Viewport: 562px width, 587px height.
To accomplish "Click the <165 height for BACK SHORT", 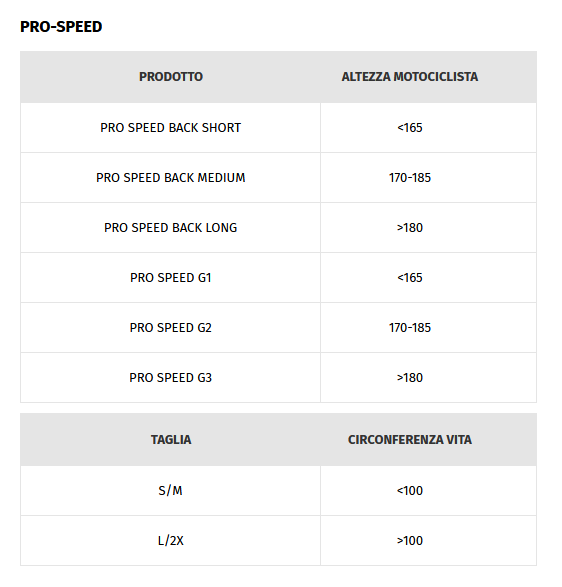I will pos(410,128).
